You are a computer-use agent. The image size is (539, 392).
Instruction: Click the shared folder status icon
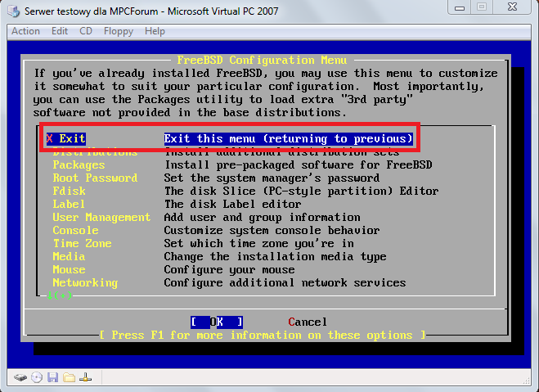[x=69, y=377]
